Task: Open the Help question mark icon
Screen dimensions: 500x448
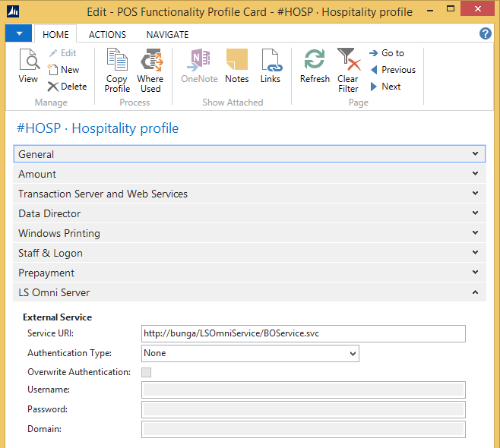Action: [x=486, y=34]
